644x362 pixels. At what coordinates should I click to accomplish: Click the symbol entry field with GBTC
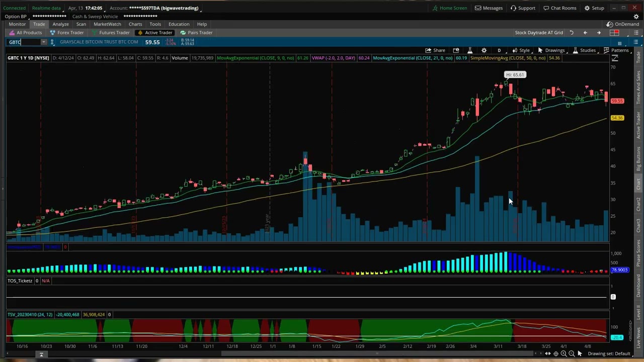pyautogui.click(x=24, y=42)
